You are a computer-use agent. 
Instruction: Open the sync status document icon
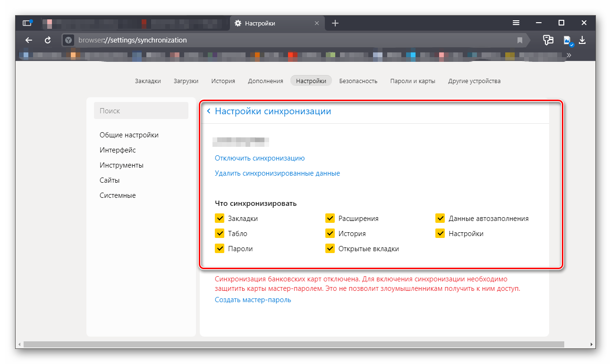point(568,41)
